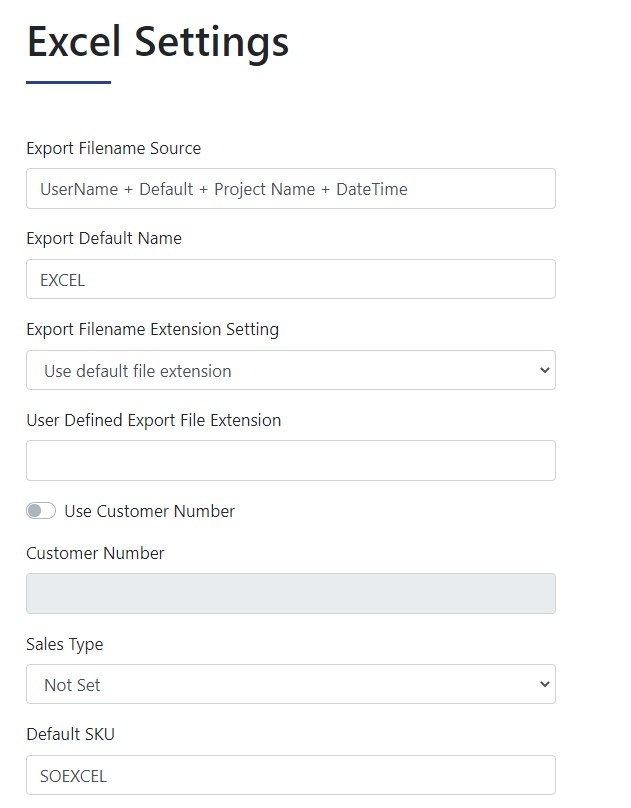This screenshot has width=631, height=808.
Task: Click the Default SKU label
Action: tap(68, 734)
